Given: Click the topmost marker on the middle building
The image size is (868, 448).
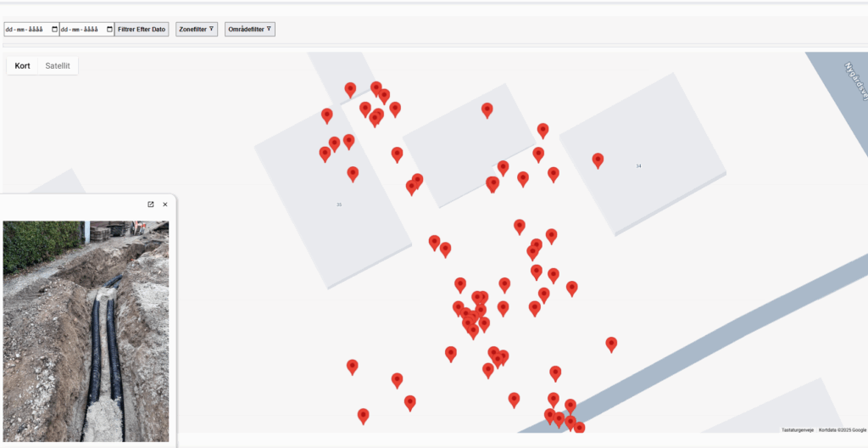Looking at the screenshot, I should 487,109.
